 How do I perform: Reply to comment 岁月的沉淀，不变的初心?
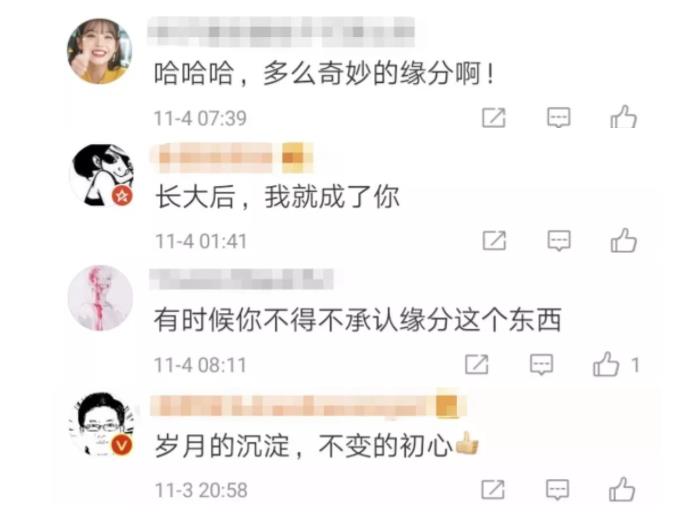pos(557,490)
